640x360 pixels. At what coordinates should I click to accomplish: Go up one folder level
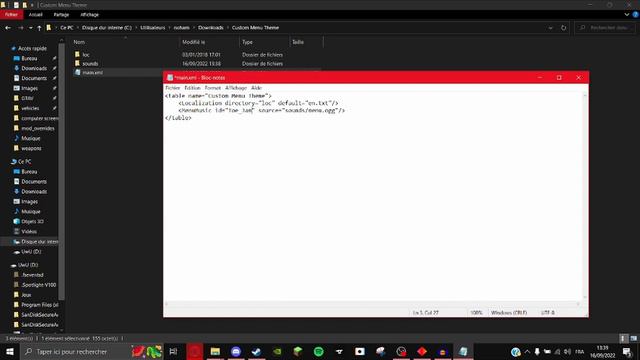(39, 28)
